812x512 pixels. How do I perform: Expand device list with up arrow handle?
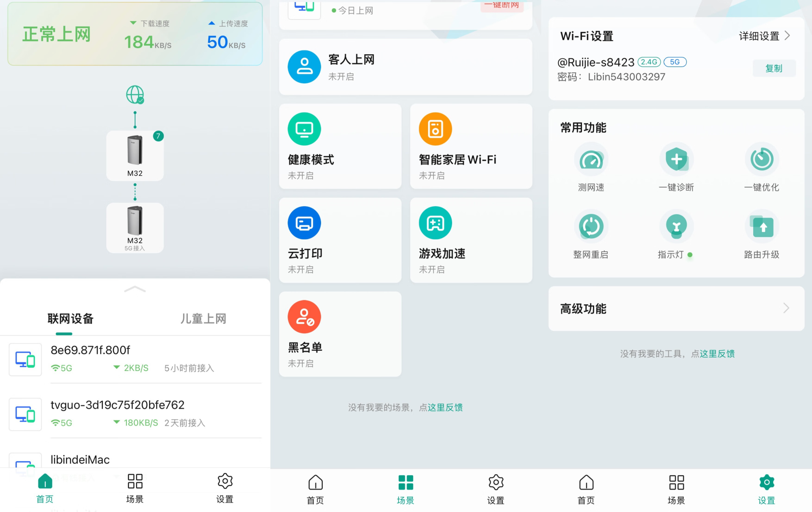click(x=135, y=289)
